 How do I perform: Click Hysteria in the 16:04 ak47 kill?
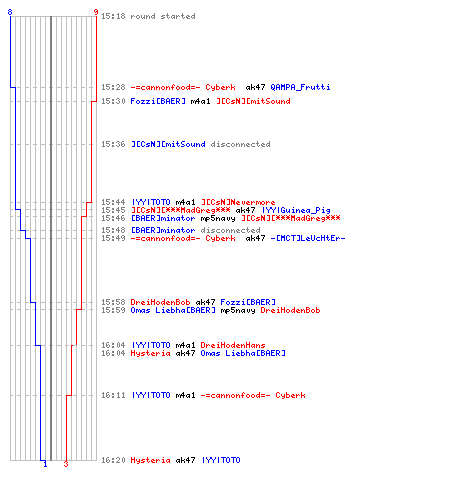(x=150, y=353)
